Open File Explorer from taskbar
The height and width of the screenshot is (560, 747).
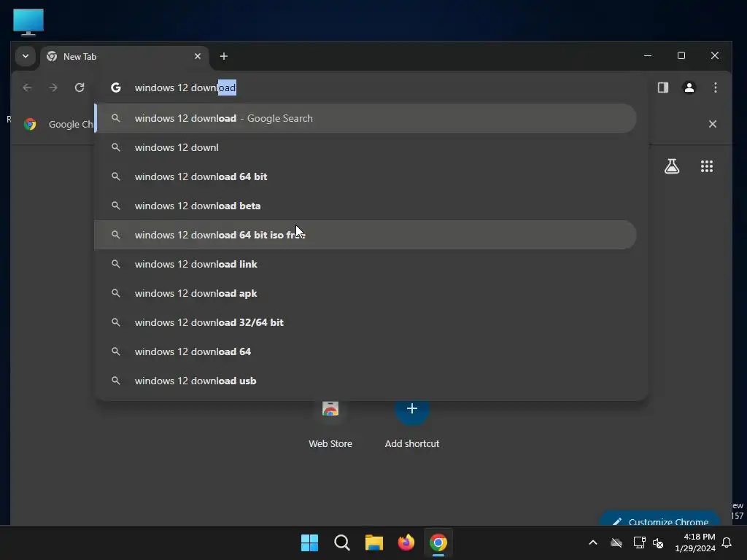tap(374, 542)
